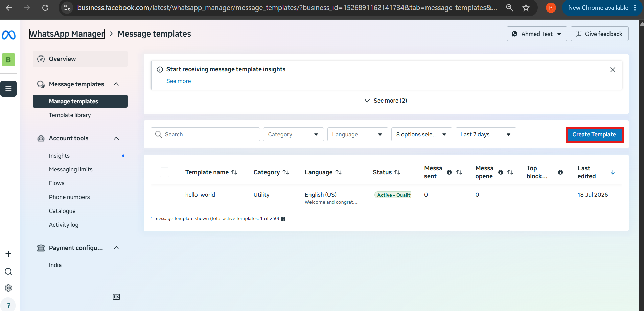Open Template library
Image resolution: width=644 pixels, height=311 pixels.
70,115
